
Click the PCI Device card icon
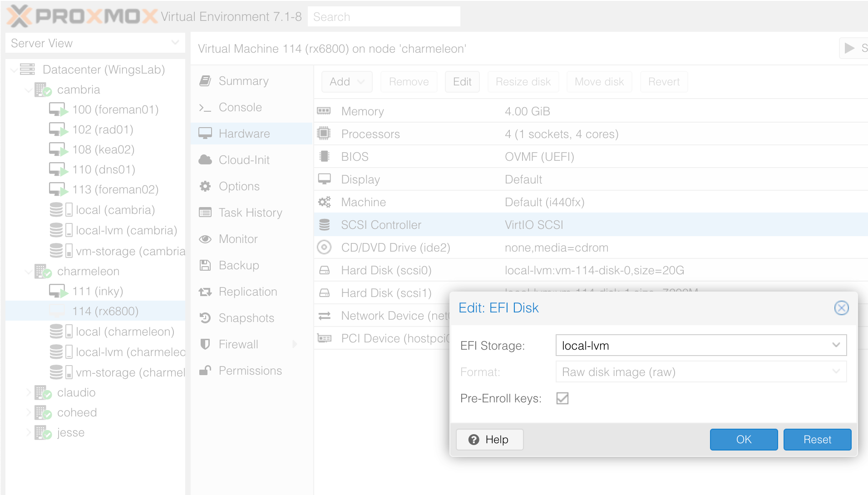pos(324,338)
